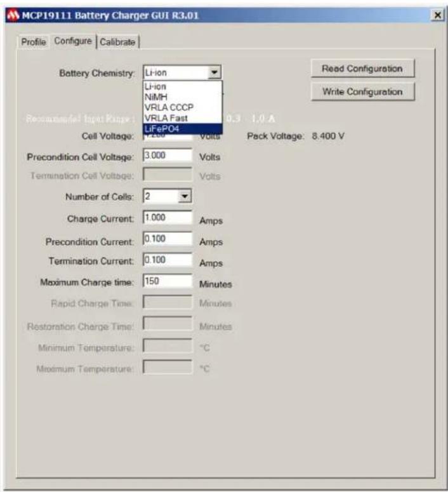448x492 pixels.
Task: Select the Configure tab
Action: pos(73,41)
